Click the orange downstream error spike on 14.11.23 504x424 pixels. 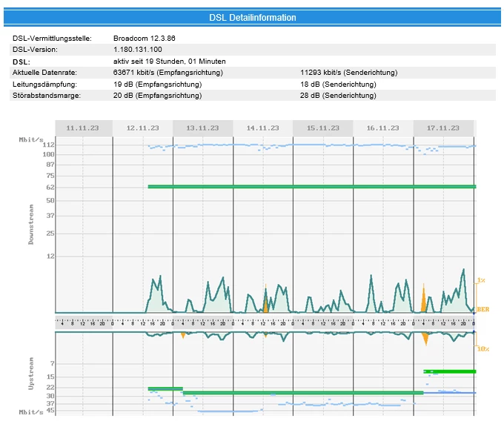coord(265,302)
